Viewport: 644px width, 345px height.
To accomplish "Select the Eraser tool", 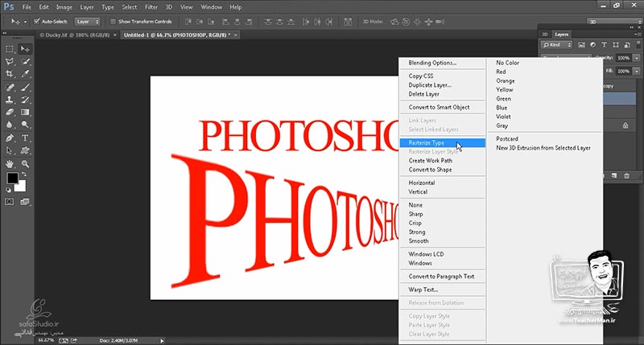I will [x=10, y=112].
